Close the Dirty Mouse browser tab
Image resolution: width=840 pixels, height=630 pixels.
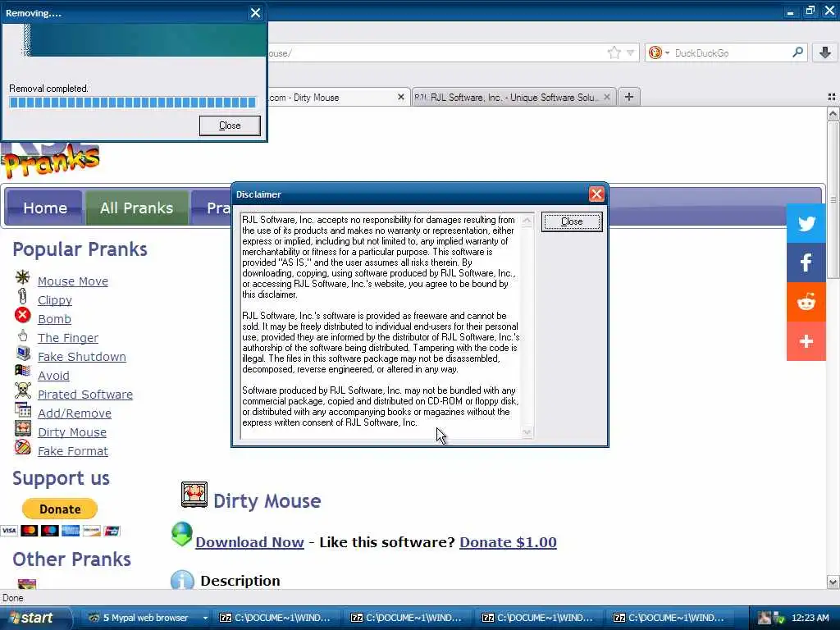click(x=400, y=97)
